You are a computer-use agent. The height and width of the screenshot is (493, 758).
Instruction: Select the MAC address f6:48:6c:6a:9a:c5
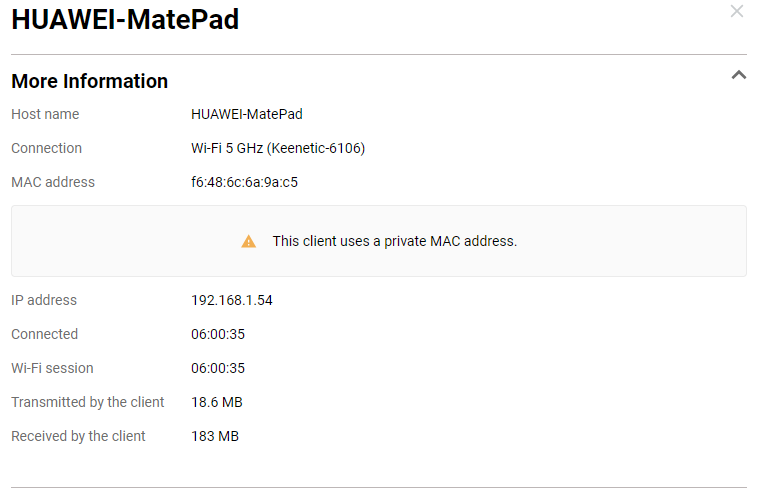click(x=244, y=182)
